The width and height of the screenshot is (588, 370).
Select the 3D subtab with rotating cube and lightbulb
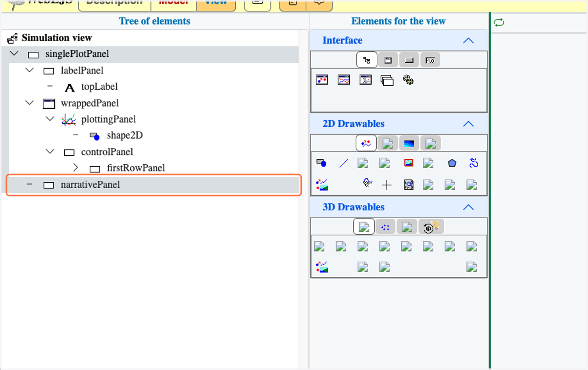click(x=432, y=227)
